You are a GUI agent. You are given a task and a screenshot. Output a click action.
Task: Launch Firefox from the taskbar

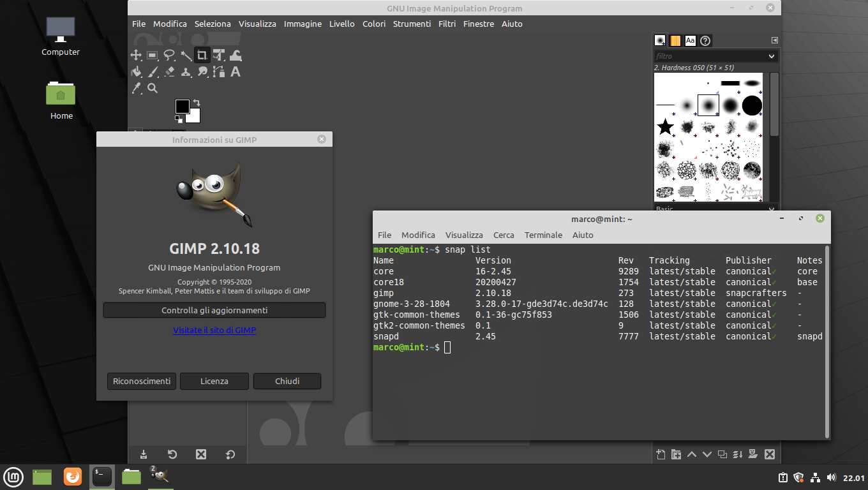coord(73,476)
